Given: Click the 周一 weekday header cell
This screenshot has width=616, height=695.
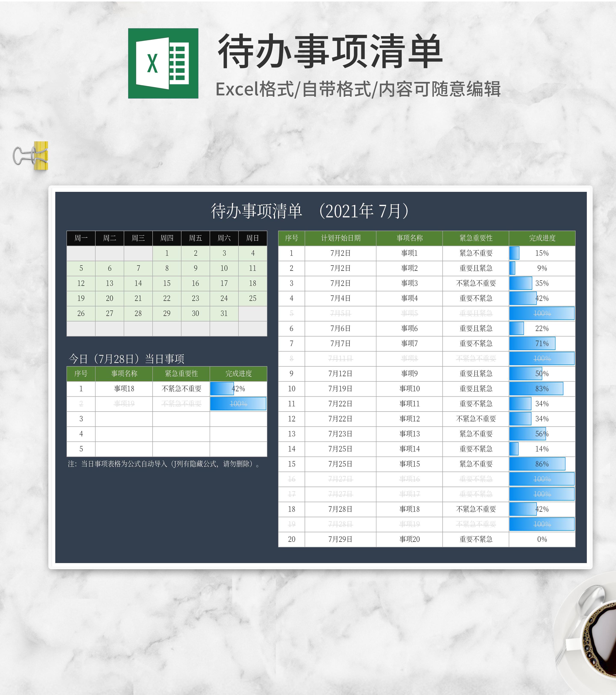Looking at the screenshot, I should pyautogui.click(x=81, y=238).
